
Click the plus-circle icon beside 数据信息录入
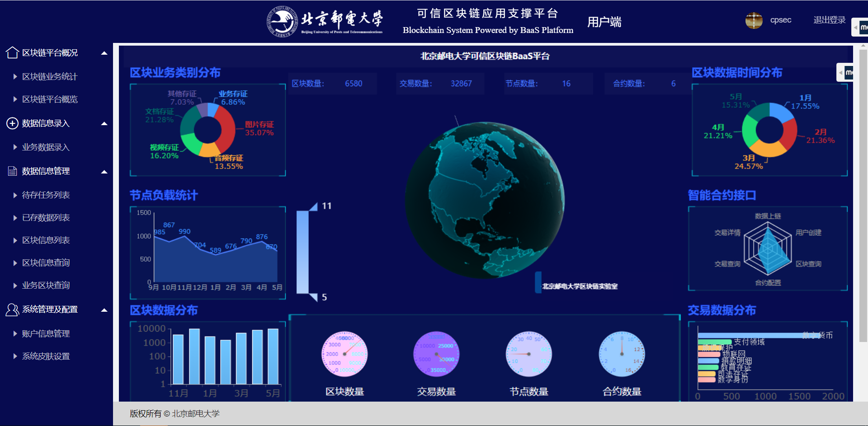click(x=12, y=123)
